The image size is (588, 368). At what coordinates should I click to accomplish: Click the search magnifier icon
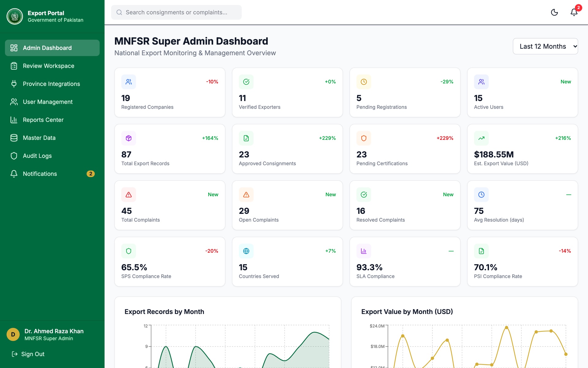(119, 12)
